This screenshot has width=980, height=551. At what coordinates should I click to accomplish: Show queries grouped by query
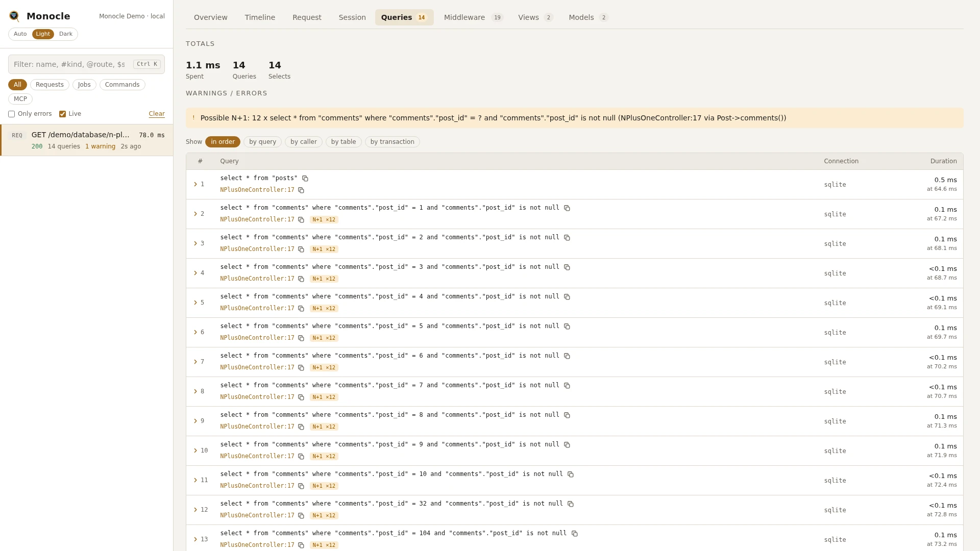262,142
